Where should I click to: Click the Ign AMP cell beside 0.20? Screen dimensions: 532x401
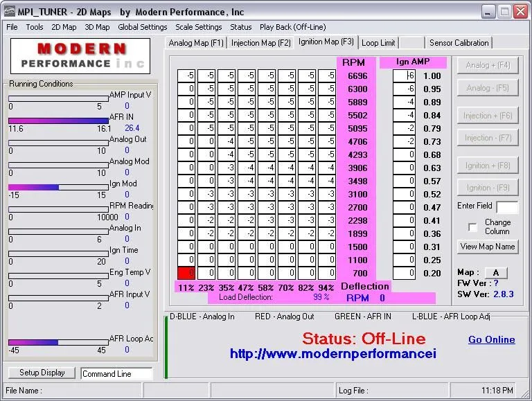click(404, 273)
